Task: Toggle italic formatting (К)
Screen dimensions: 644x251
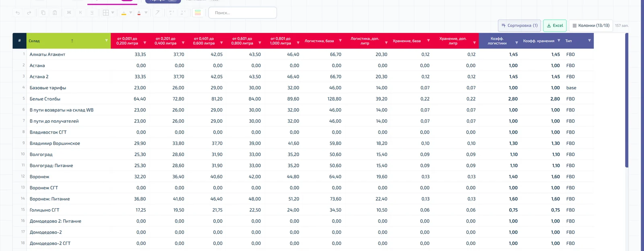Action: coord(80,13)
